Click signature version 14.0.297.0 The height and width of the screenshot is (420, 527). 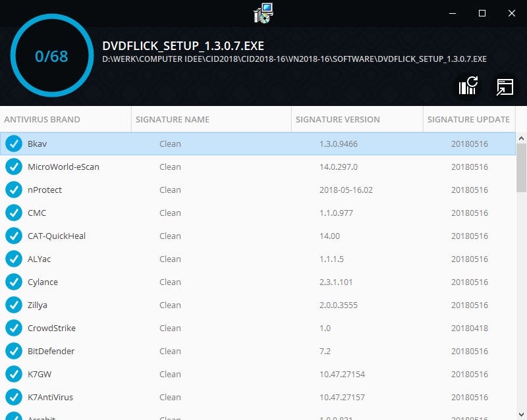pos(339,167)
